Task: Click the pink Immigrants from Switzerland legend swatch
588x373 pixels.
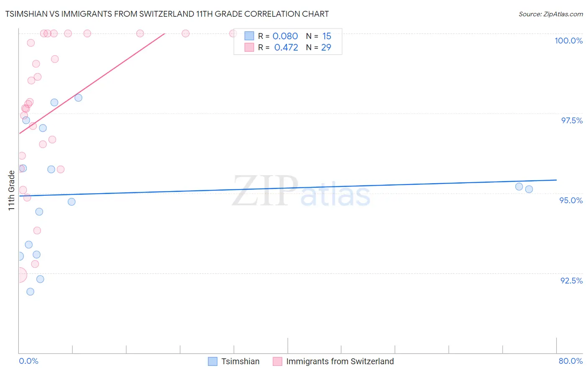Action: 278,361
